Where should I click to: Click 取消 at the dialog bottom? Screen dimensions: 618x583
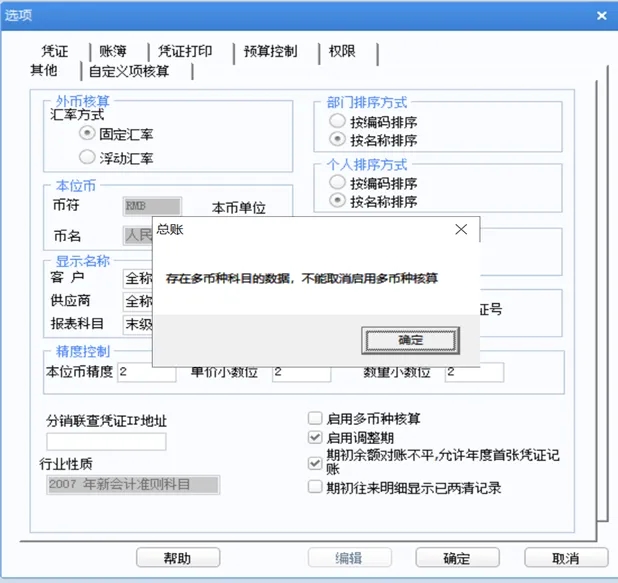[x=566, y=558]
